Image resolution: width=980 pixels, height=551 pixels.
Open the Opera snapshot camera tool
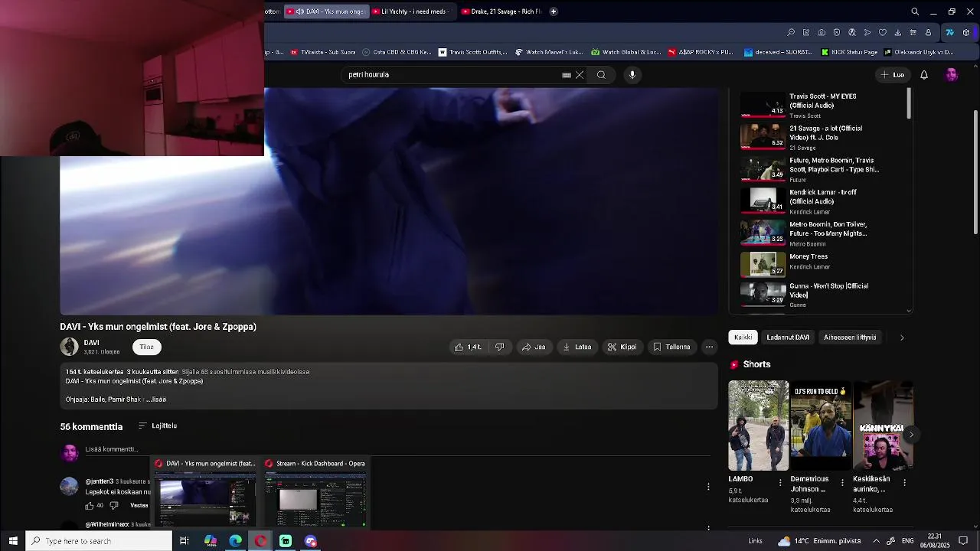[x=822, y=32]
